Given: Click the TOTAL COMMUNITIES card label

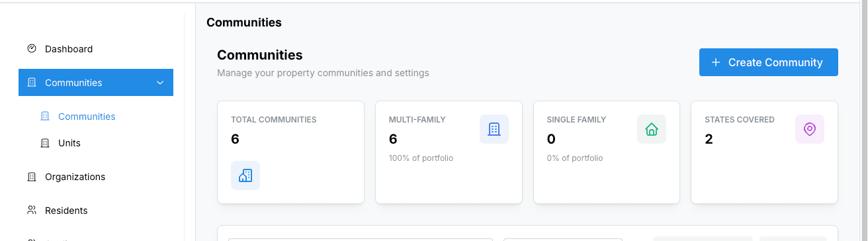Looking at the screenshot, I should (274, 120).
